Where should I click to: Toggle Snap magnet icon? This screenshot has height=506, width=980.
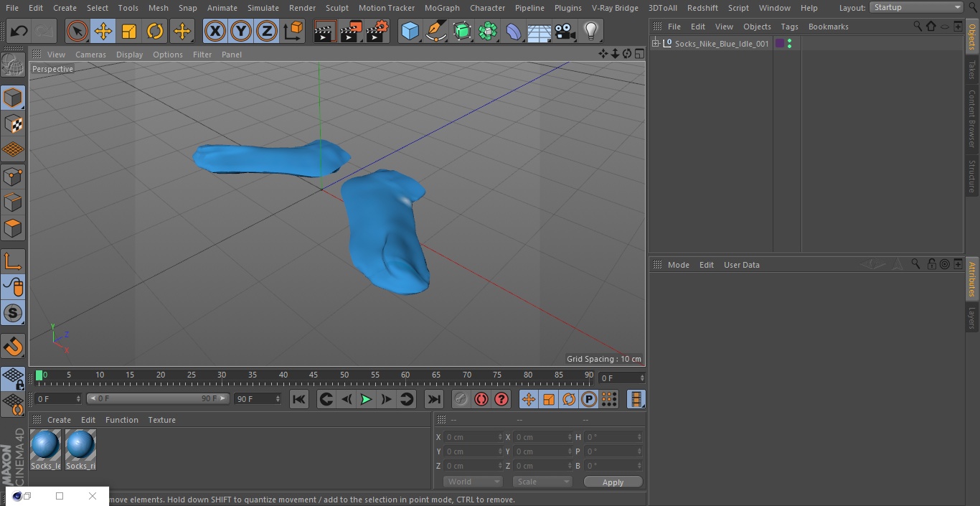click(13, 347)
